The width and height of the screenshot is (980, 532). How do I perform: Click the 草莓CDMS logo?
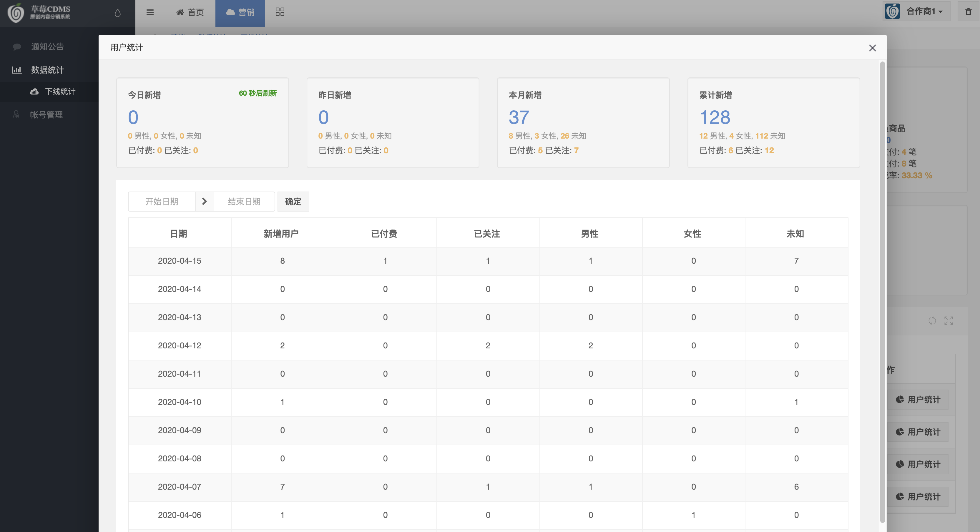[x=39, y=13]
